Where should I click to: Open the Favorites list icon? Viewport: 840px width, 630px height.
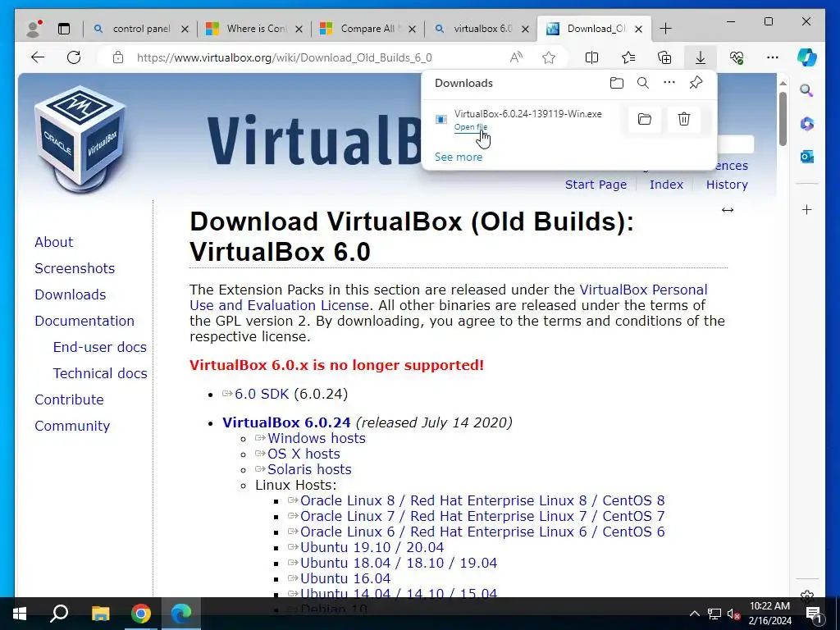point(628,57)
